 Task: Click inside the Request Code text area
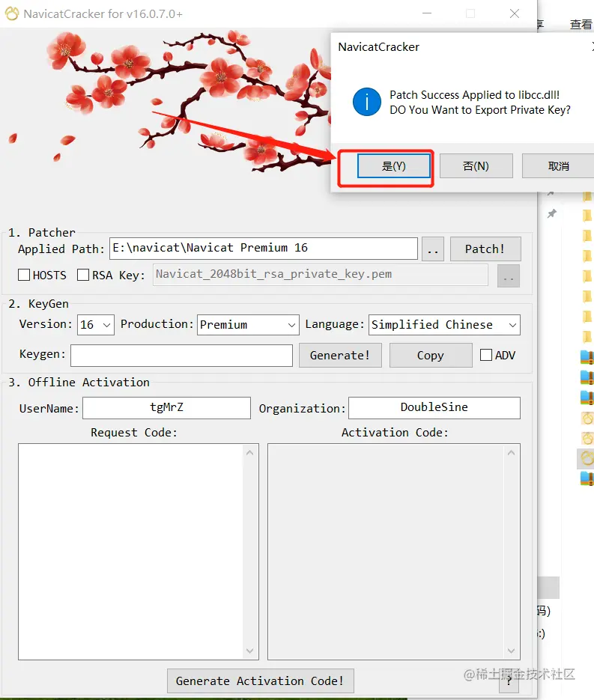point(130,551)
